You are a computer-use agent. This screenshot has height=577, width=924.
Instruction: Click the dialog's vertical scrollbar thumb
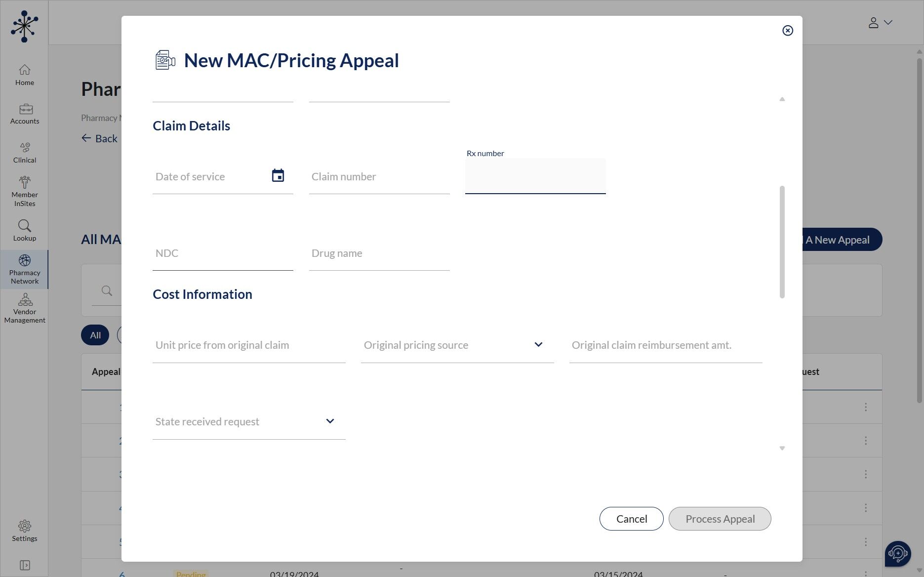point(782,242)
